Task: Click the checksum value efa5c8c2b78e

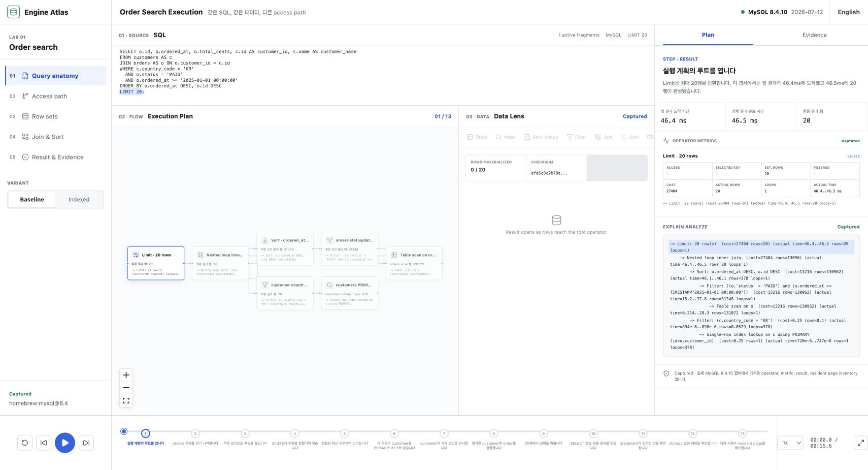Action: [549, 173]
